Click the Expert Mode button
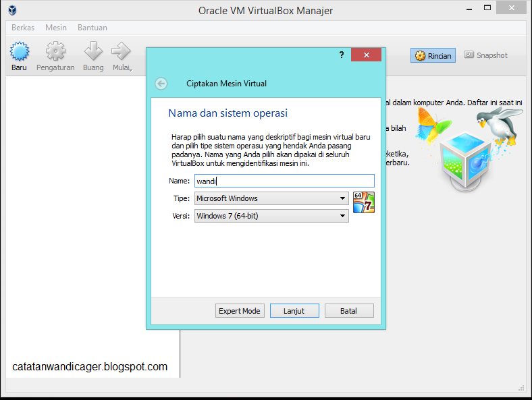Screen dimensions: 532x400 (x=240, y=311)
